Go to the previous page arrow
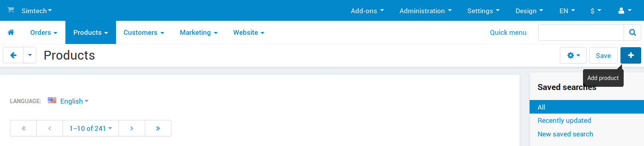644x146 pixels. (50, 128)
